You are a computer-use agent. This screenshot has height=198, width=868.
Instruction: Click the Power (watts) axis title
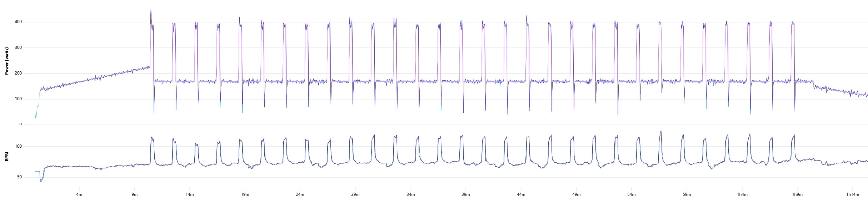[x=7, y=61]
